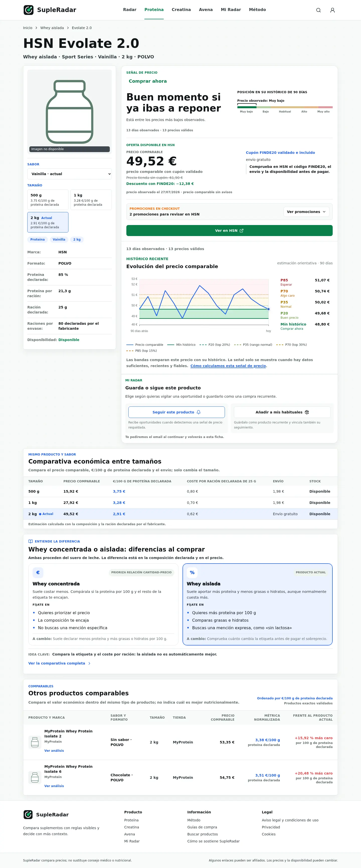This screenshot has width=361, height=868.
Task: Click the Mín histórico Comprar ahora entry
Action: click(305, 326)
